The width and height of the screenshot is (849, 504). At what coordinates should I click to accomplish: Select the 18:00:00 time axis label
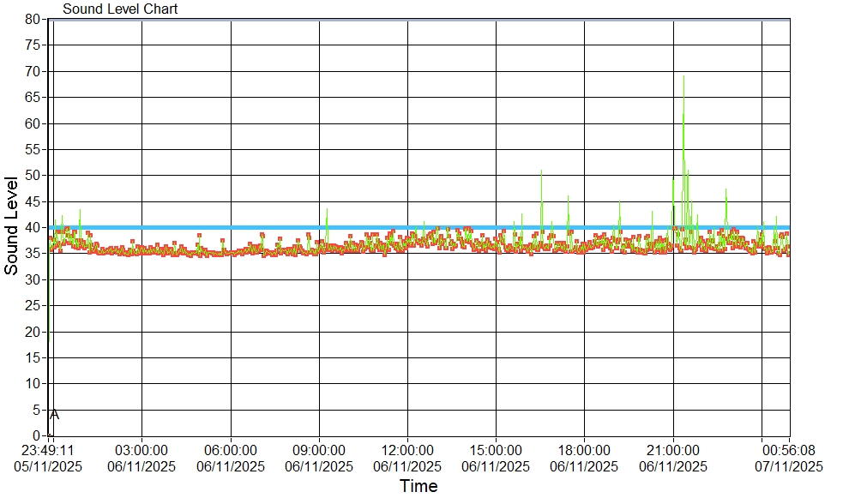[584, 450]
